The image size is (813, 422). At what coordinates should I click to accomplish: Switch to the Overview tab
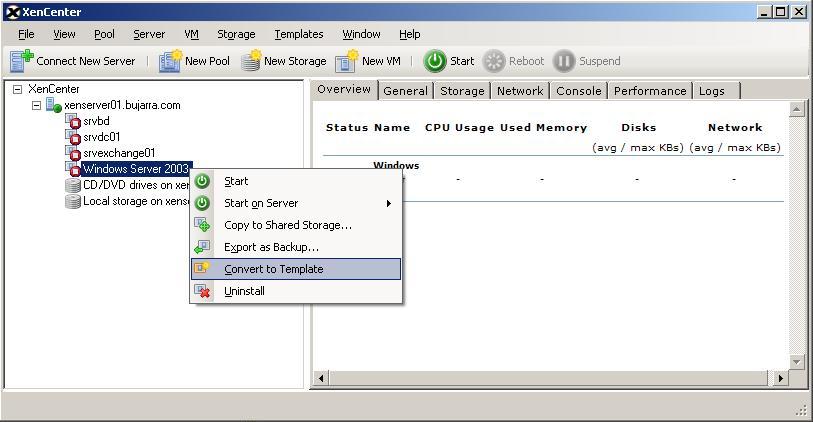(344, 89)
